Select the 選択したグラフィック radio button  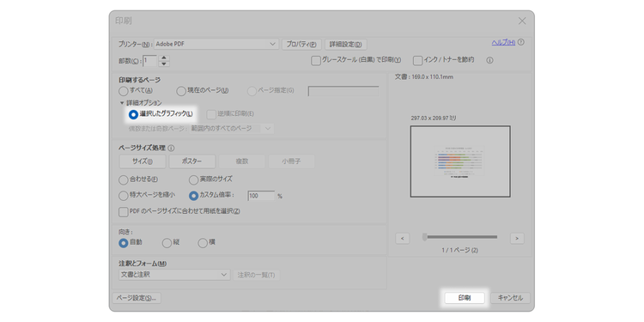pyautogui.click(x=133, y=114)
